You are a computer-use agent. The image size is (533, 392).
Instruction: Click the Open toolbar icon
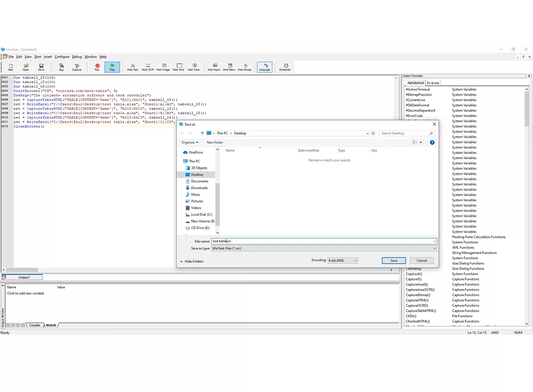pos(26,67)
